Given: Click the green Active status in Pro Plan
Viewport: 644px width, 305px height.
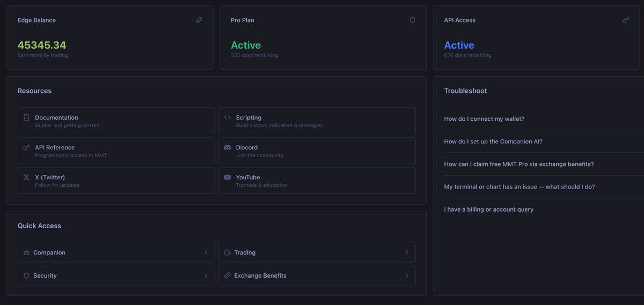Looking at the screenshot, I should tap(246, 45).
